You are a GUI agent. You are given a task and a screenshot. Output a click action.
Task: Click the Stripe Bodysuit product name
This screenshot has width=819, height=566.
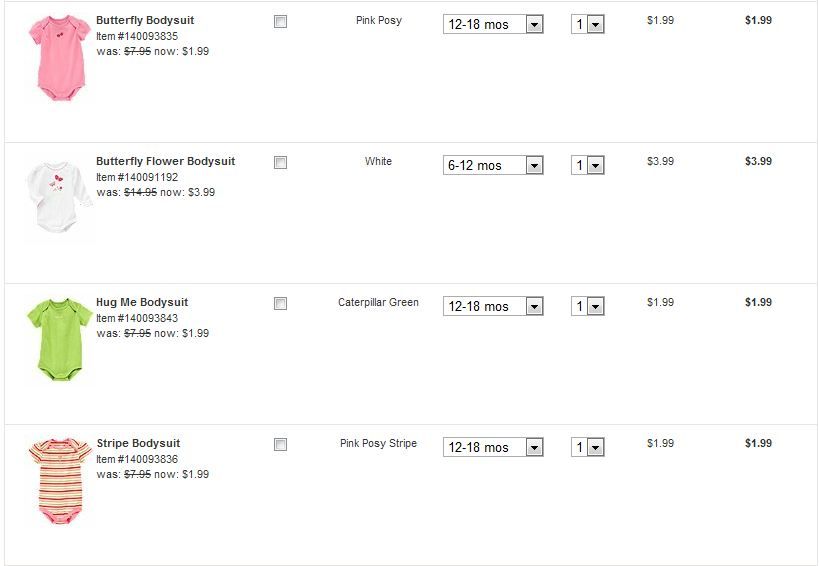(x=138, y=443)
